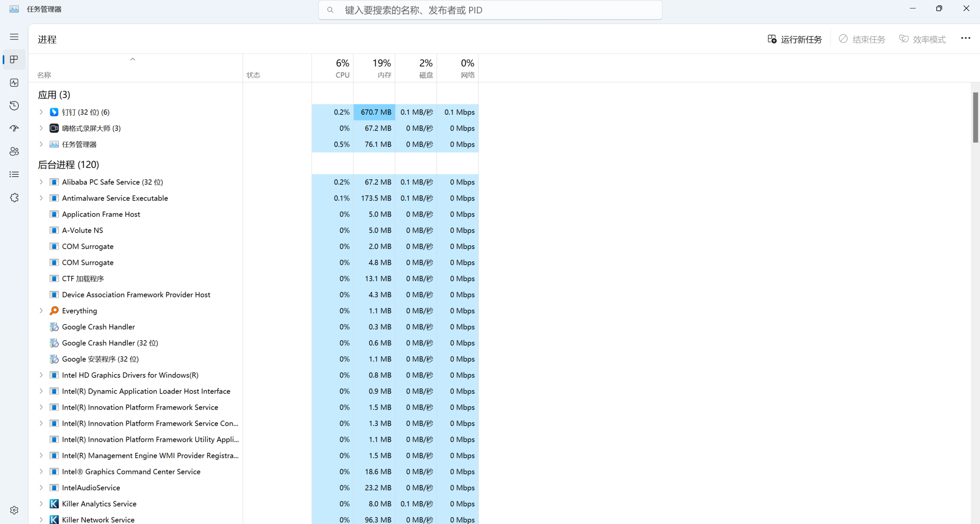Expand Intel® Graphics Command Center Service
The height and width of the screenshot is (524, 980).
pos(41,472)
